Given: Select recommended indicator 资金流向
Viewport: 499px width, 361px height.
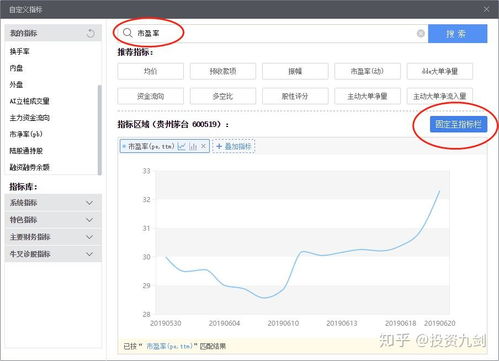Looking at the screenshot, I should click(150, 96).
